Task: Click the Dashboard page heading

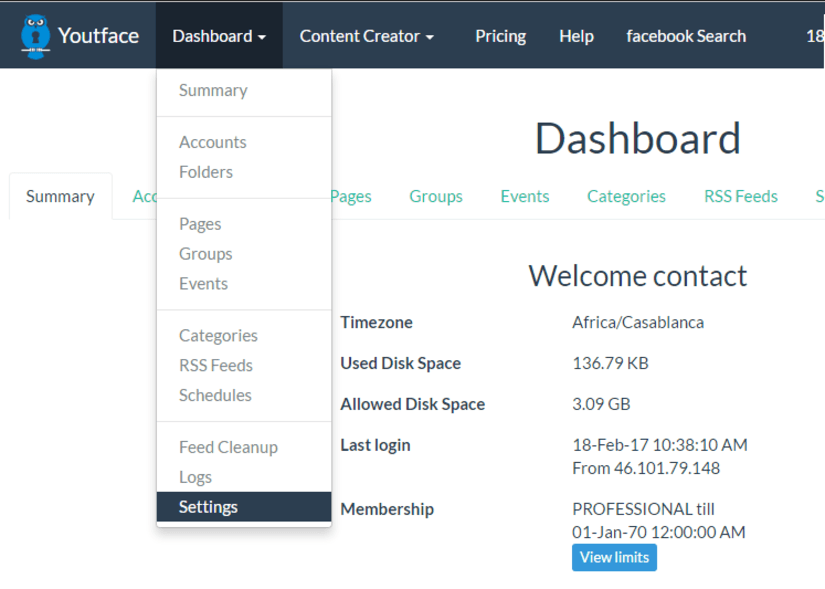Action: [x=638, y=138]
